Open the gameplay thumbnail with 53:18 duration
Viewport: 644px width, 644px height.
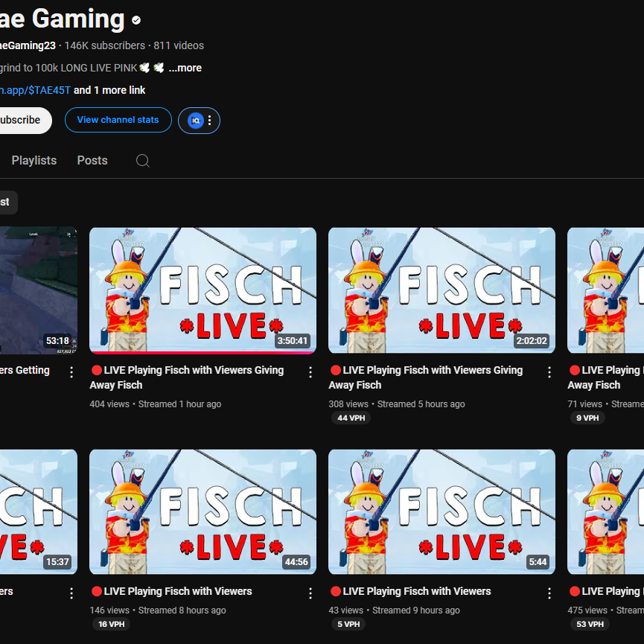pyautogui.click(x=39, y=290)
